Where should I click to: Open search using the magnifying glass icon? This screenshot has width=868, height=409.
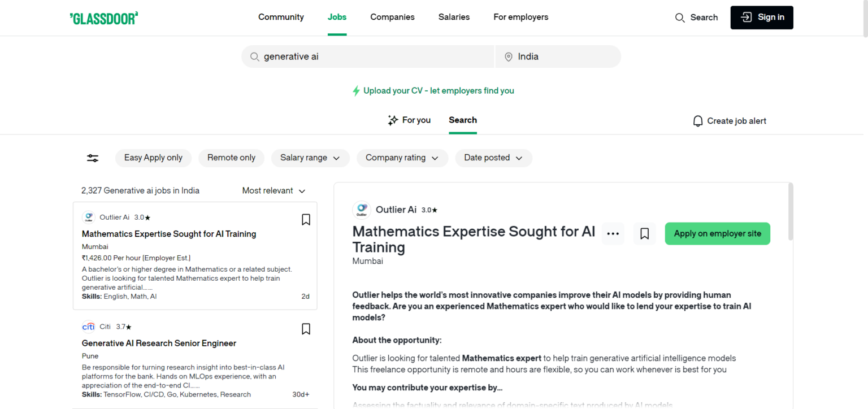tap(680, 18)
